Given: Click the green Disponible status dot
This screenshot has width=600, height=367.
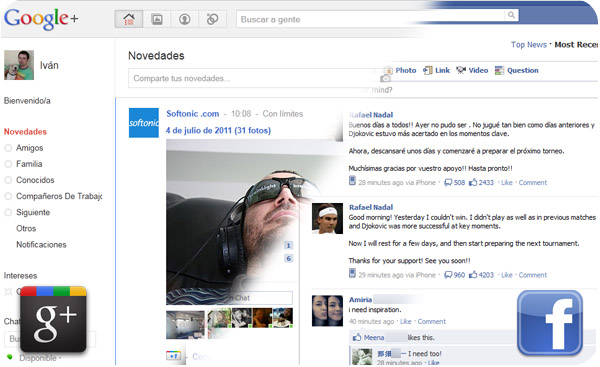Looking at the screenshot, I should [10, 357].
